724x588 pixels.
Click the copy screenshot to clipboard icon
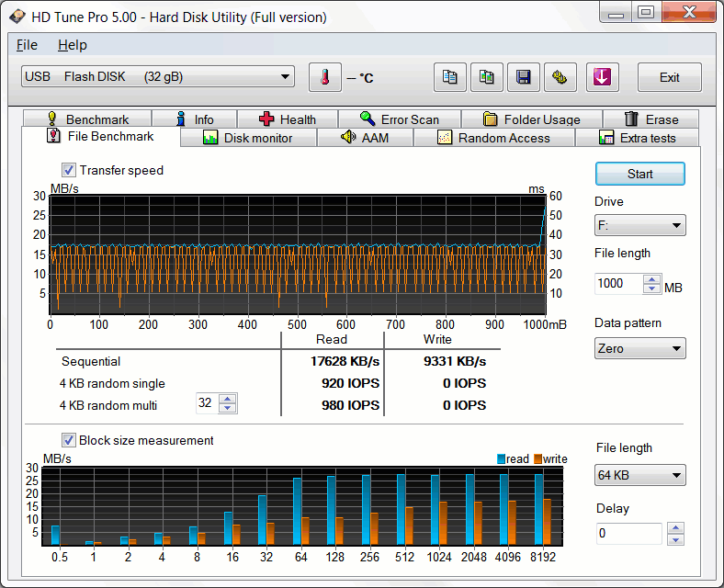[x=486, y=77]
